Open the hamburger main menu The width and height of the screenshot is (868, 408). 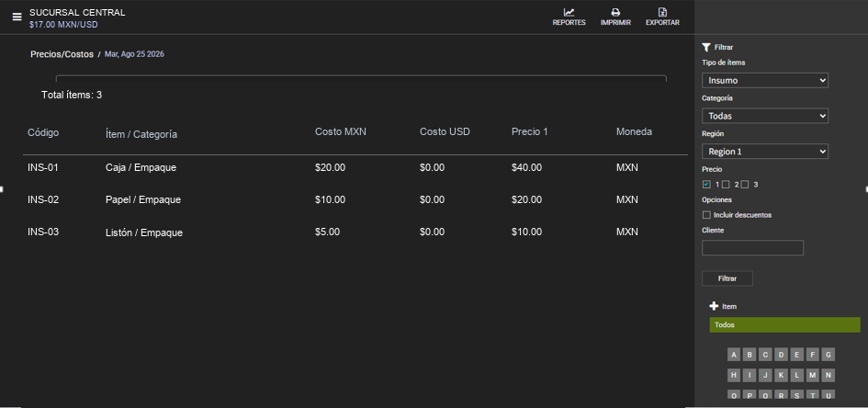click(17, 17)
